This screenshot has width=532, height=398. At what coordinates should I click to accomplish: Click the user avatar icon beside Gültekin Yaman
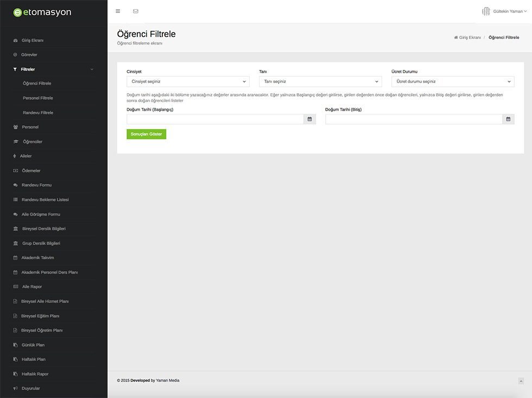tap(486, 11)
